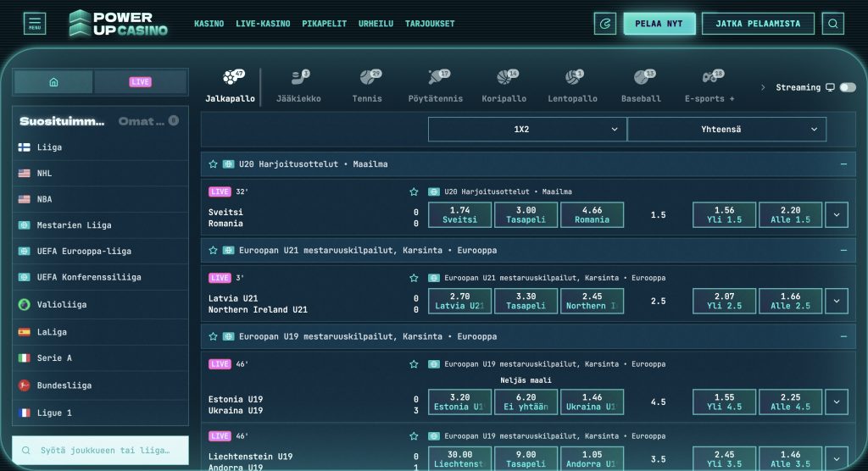Bet on Romania at 4.66
Screen dimensions: 868x471
(592, 214)
